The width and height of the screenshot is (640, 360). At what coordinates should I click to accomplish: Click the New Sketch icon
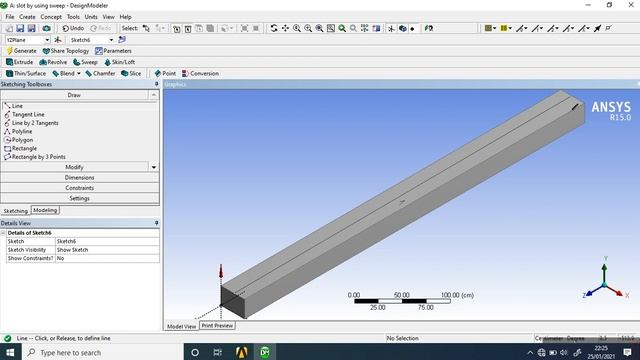pos(122,40)
